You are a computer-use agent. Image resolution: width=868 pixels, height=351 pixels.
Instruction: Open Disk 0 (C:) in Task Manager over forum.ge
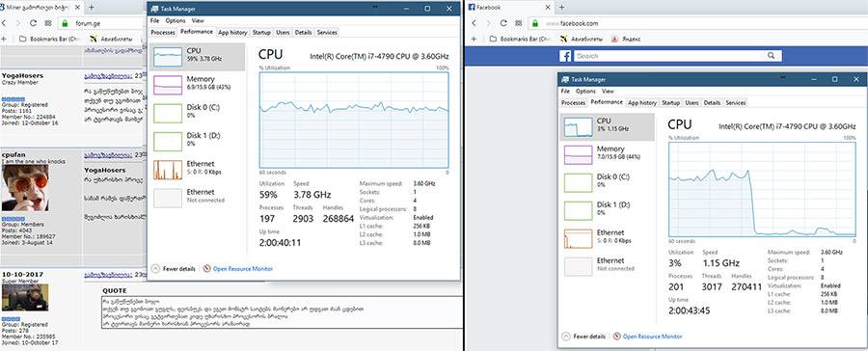point(198,113)
